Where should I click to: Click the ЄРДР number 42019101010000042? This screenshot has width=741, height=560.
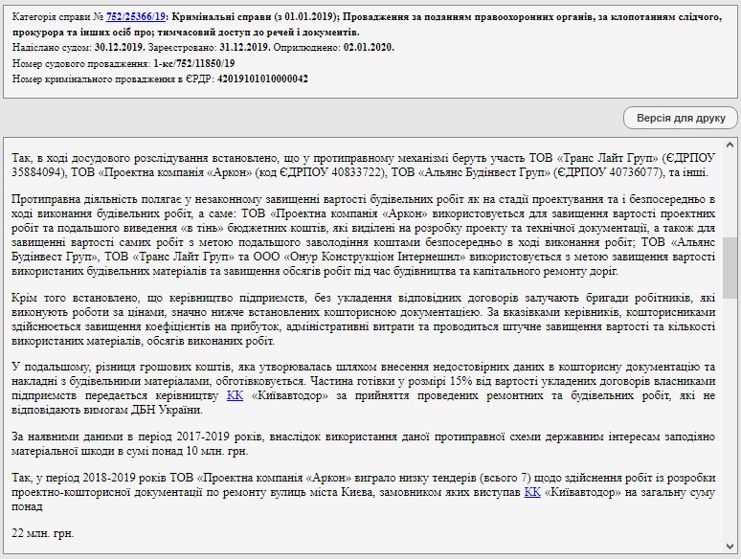tap(262, 78)
